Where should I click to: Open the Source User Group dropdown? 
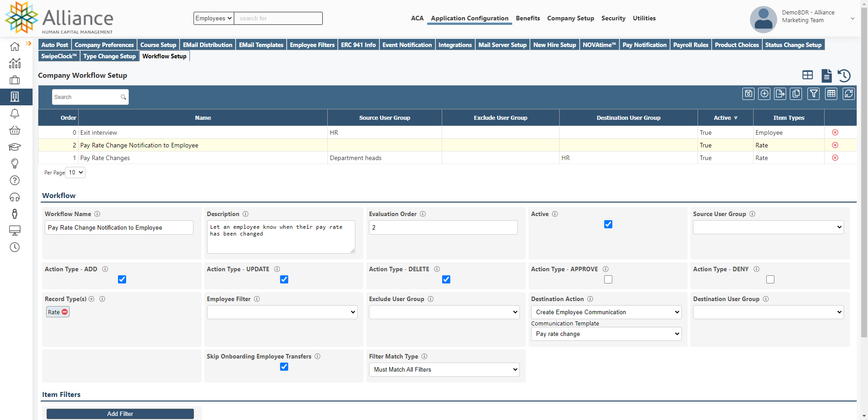click(769, 227)
